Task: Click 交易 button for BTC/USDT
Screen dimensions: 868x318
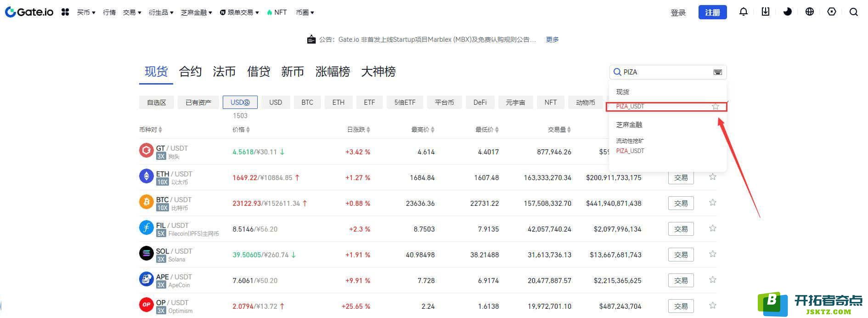Action: click(x=681, y=204)
